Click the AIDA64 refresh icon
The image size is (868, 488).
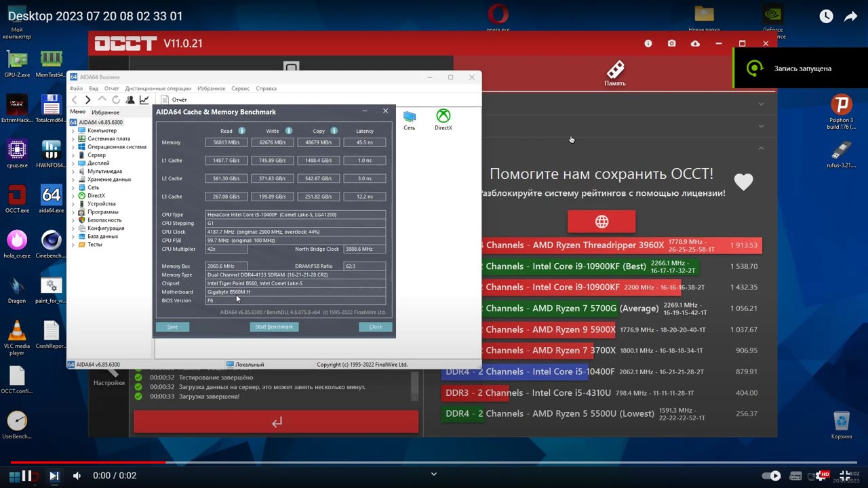[116, 100]
